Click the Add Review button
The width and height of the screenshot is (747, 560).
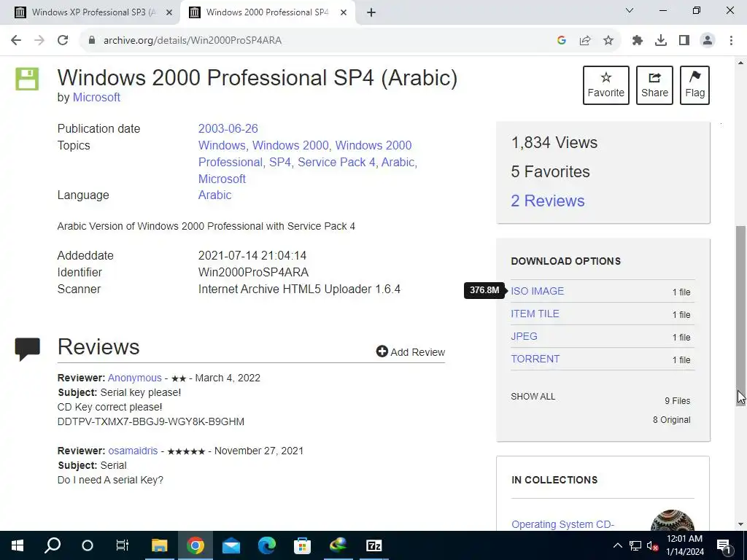click(x=411, y=352)
